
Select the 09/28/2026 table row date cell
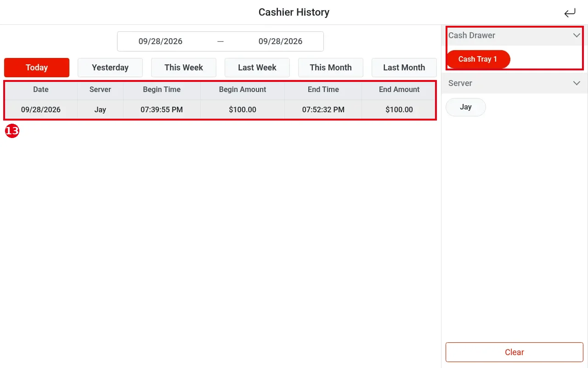(x=41, y=110)
